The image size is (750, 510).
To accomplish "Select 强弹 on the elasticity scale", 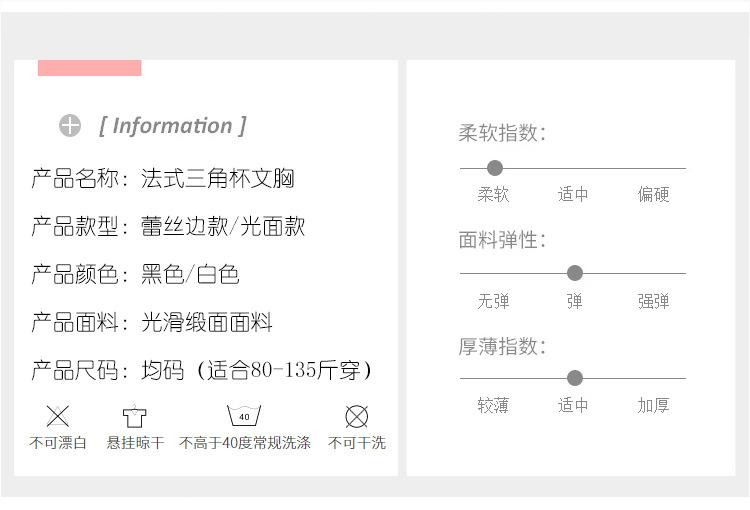I will [x=653, y=301].
